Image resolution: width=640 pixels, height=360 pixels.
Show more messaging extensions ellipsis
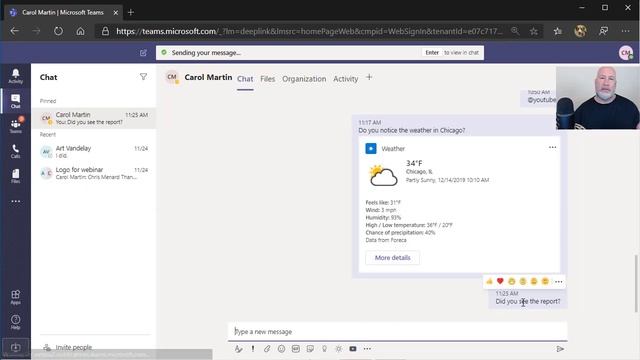coord(367,349)
